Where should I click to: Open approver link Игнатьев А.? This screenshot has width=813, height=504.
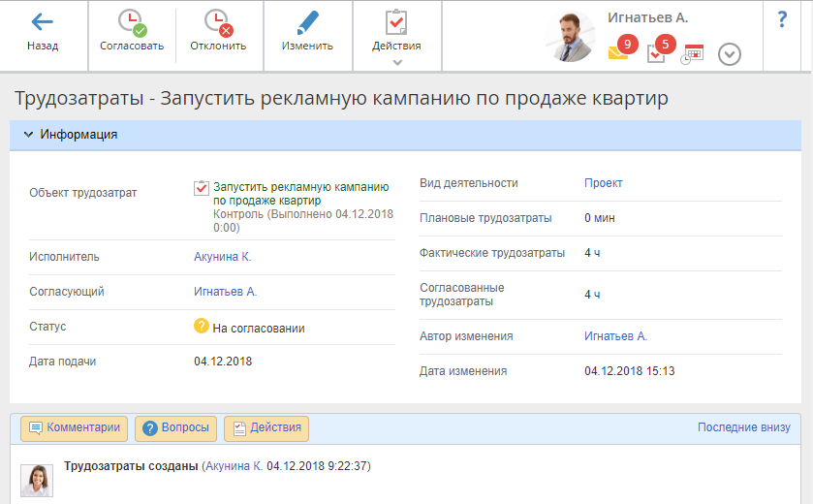(x=225, y=292)
